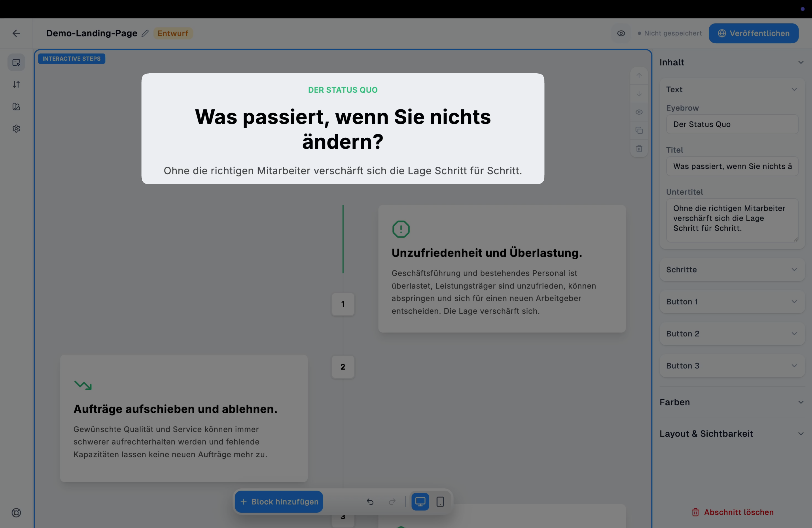Click paragraph starting Geschäftsführung und bestehendes

click(494, 292)
